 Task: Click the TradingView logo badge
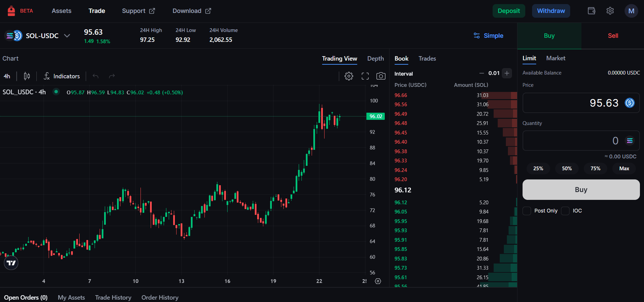pyautogui.click(x=11, y=263)
